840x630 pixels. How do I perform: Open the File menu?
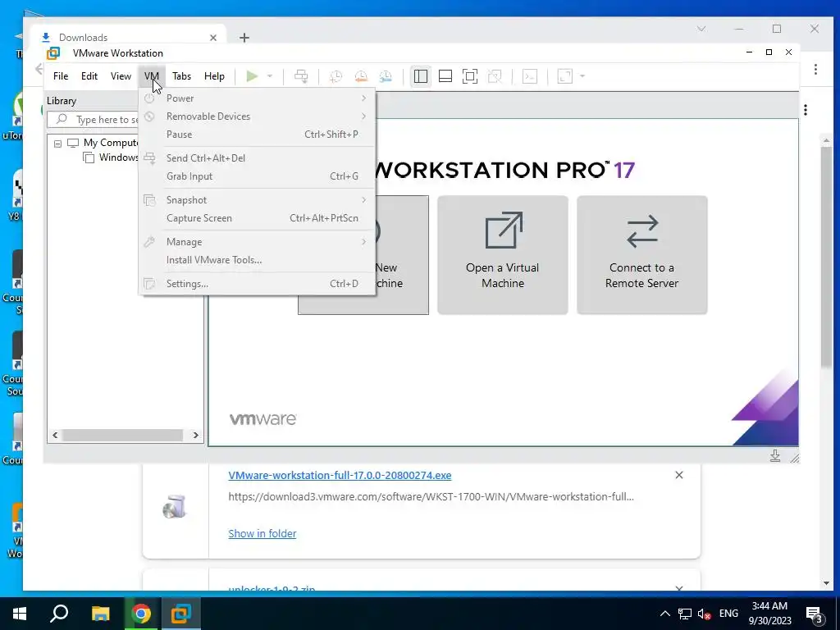click(61, 76)
